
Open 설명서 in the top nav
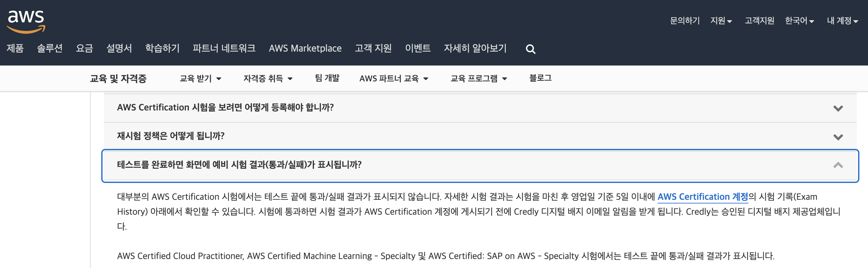119,48
